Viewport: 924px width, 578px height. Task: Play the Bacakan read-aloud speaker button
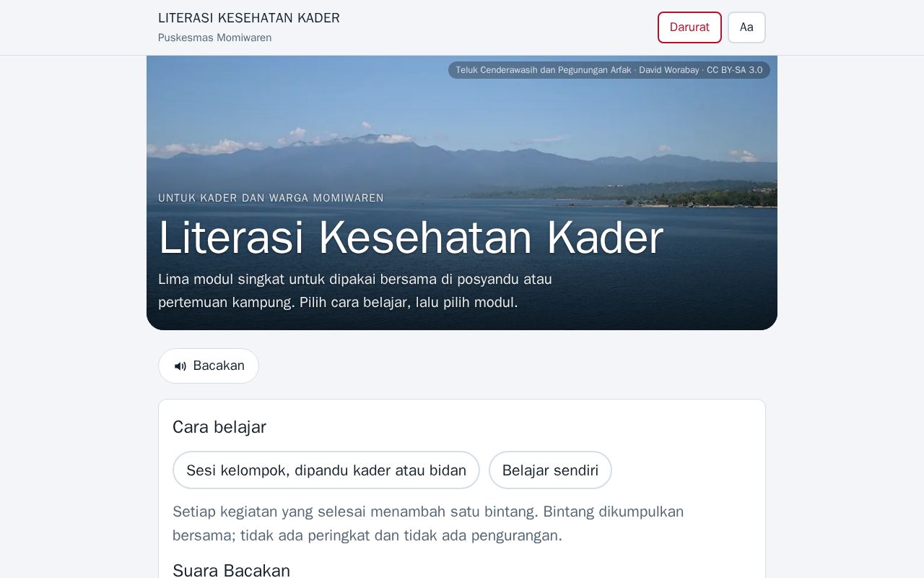209,366
